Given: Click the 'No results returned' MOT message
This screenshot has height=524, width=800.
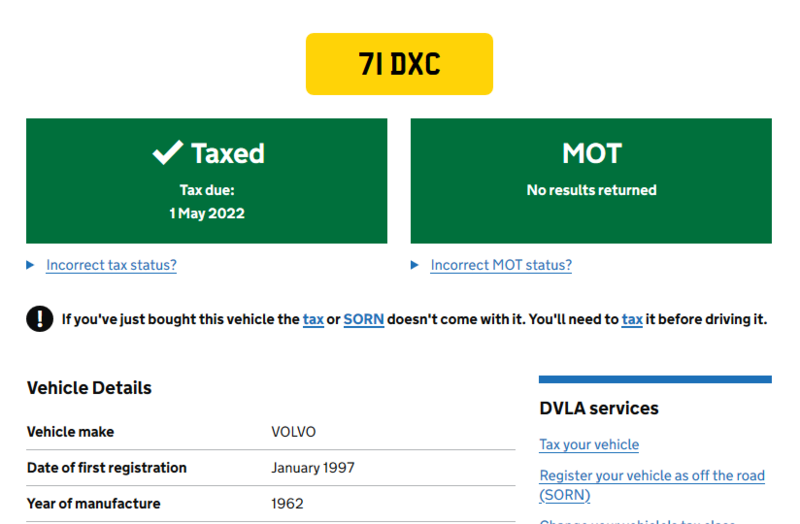Looking at the screenshot, I should 591,190.
